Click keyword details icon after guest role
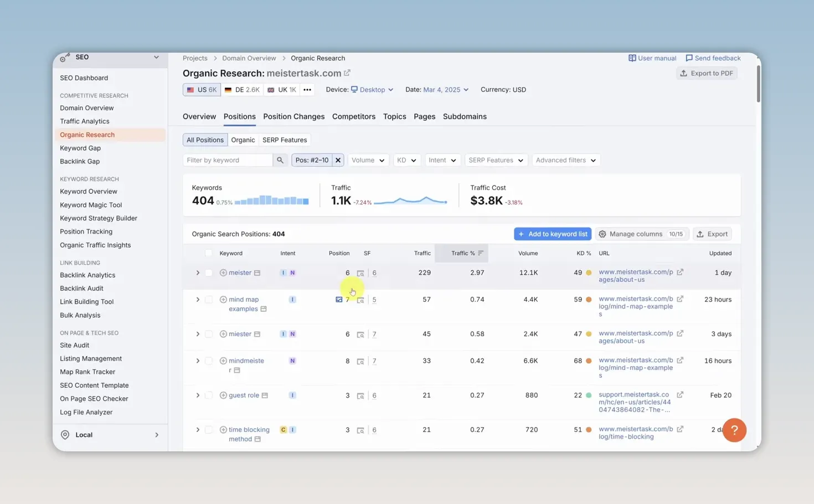The height and width of the screenshot is (504, 814). coord(265,395)
